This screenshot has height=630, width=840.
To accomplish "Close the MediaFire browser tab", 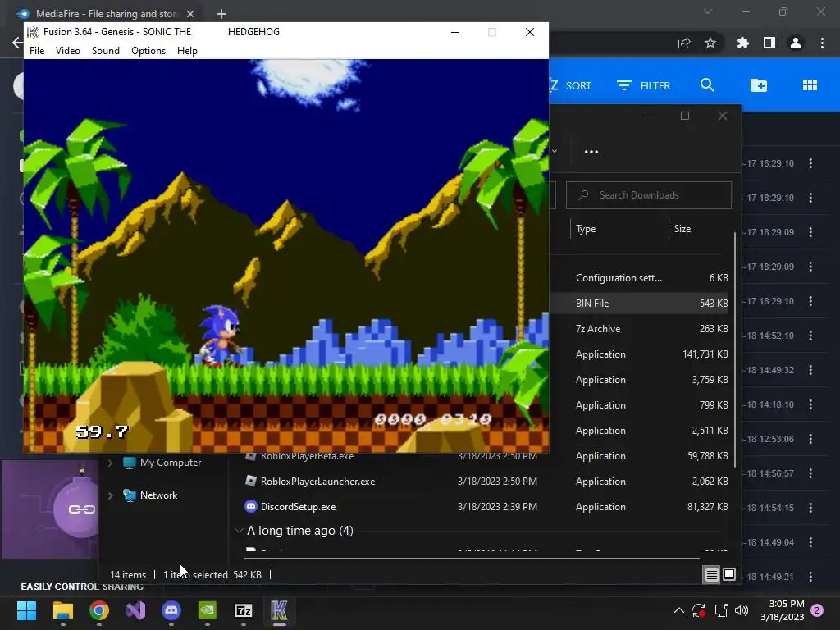I will point(190,13).
